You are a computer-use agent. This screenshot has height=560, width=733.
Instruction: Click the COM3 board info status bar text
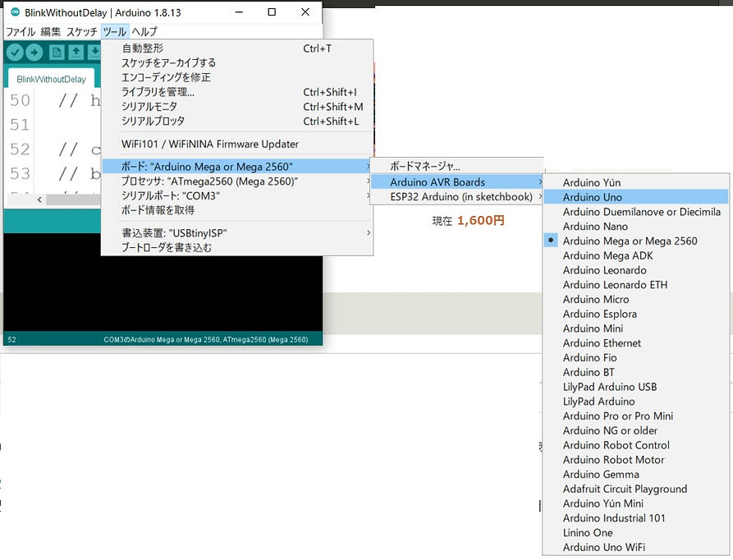(206, 340)
